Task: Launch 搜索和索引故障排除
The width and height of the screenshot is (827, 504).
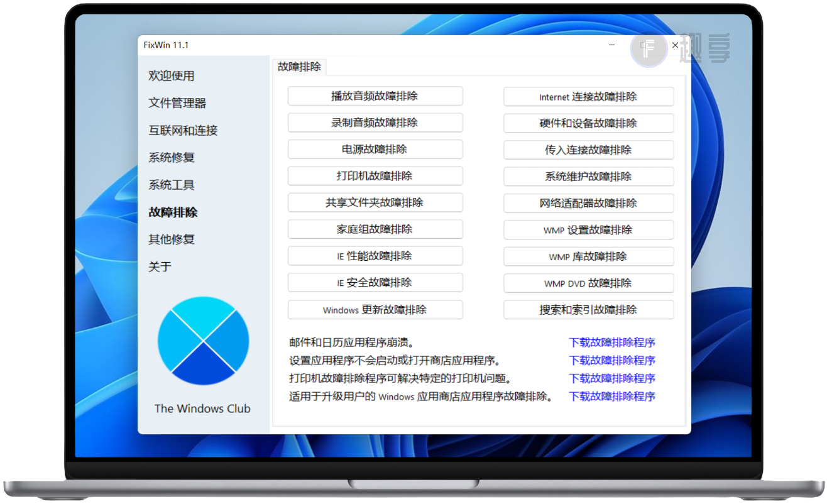Action: click(x=589, y=310)
